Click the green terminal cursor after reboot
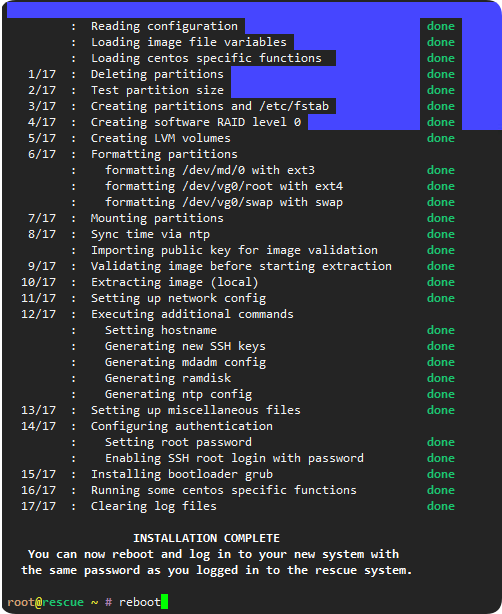 [x=164, y=601]
